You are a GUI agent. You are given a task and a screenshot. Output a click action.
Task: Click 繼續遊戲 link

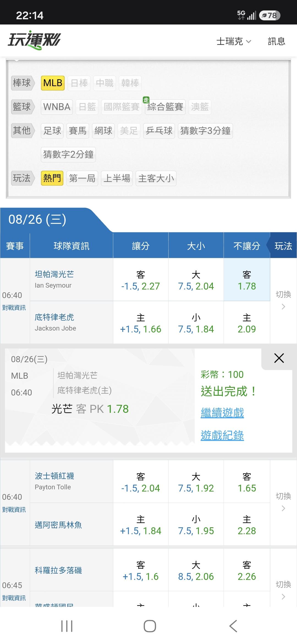(222, 413)
